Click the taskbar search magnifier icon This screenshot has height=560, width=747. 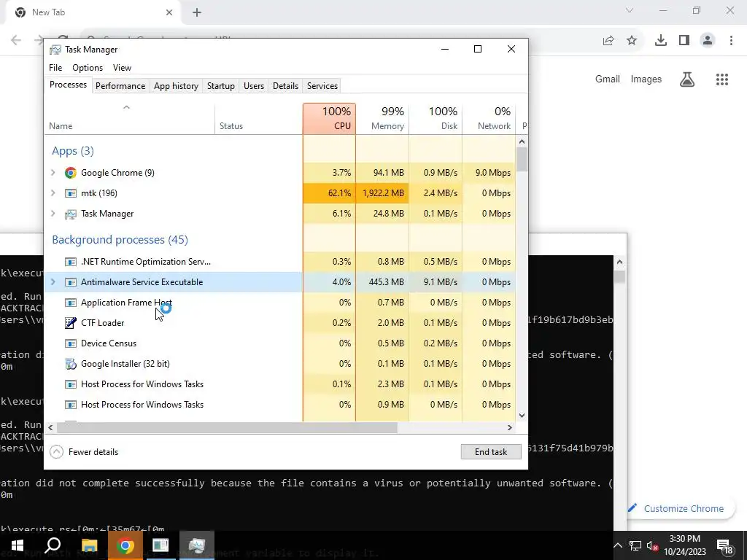point(53,545)
